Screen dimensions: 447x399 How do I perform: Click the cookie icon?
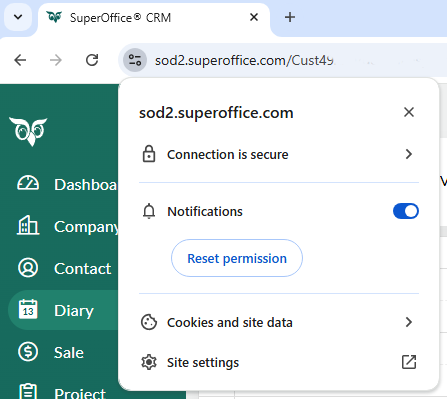tap(149, 322)
